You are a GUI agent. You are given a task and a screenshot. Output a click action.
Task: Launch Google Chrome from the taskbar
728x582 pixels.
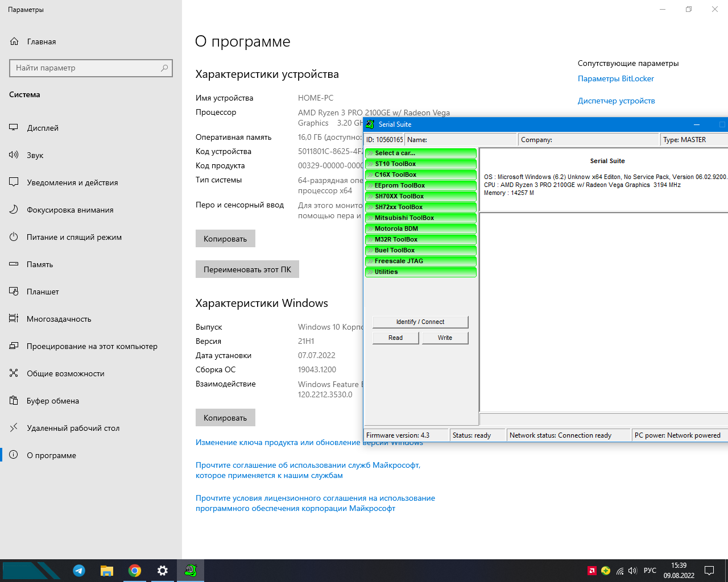point(135,571)
